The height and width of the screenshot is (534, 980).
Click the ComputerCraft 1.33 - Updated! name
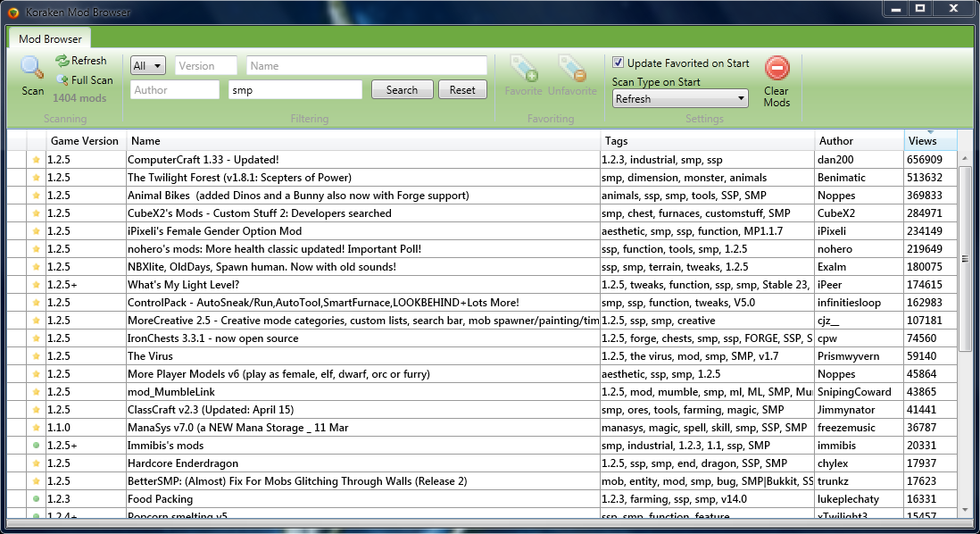point(203,160)
